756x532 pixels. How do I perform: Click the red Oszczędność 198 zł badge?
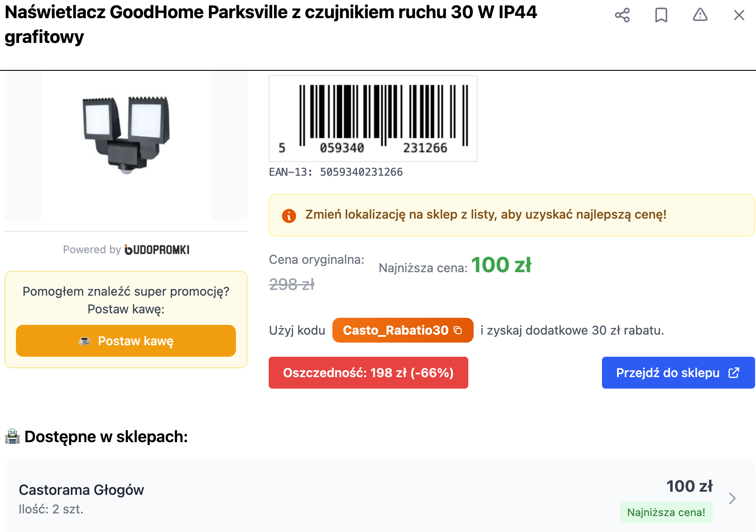click(368, 373)
